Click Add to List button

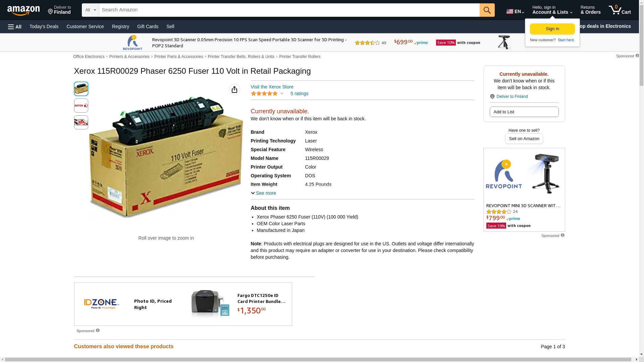click(524, 112)
